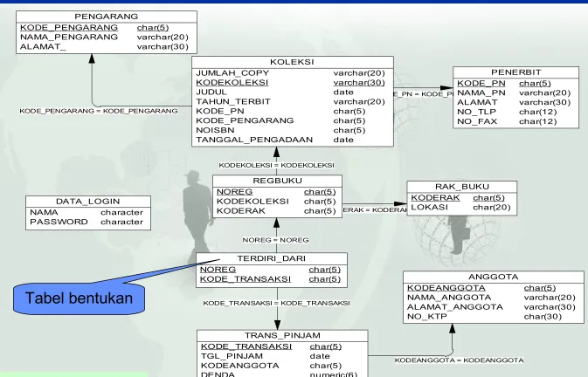
Task: Click the PENERBIT table title
Action: (516, 72)
